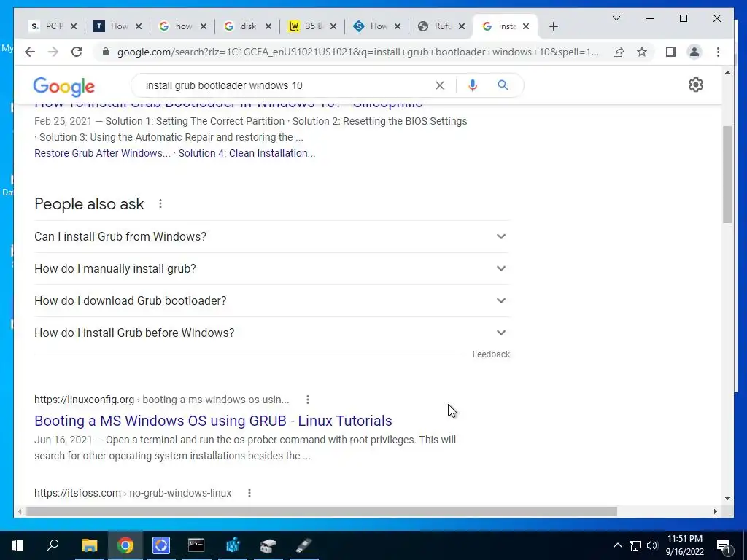The width and height of the screenshot is (747, 560).
Task: Expand 'How do I download Grub bootloader?'
Action: (271, 301)
